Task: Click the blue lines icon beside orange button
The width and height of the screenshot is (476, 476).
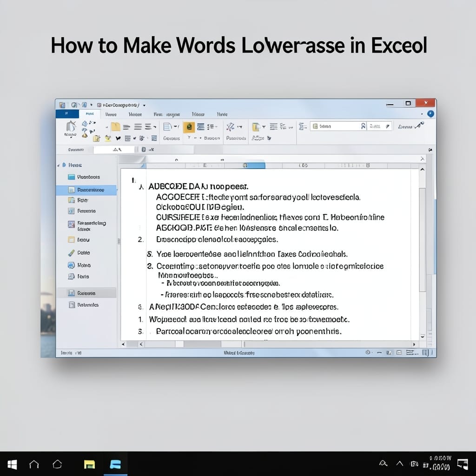Action: click(x=201, y=126)
